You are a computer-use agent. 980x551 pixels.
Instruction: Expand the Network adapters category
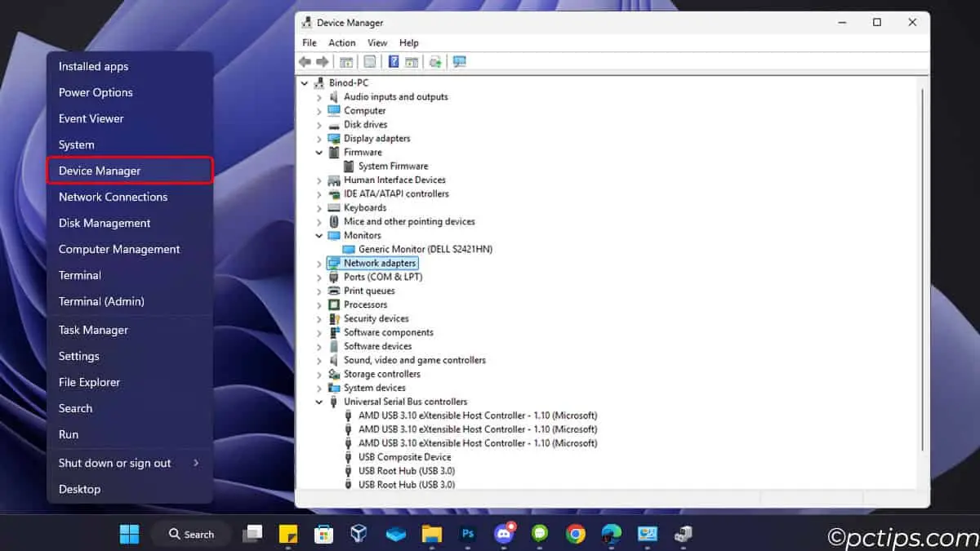click(x=319, y=264)
